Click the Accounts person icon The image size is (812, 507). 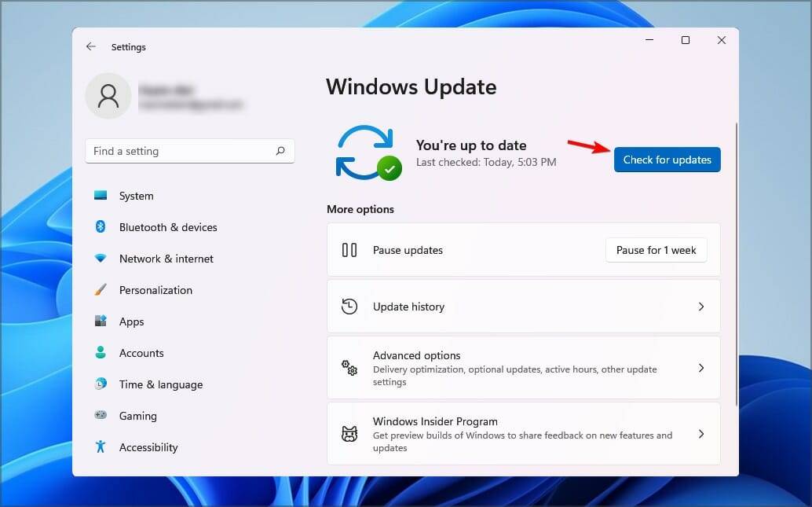click(x=101, y=353)
